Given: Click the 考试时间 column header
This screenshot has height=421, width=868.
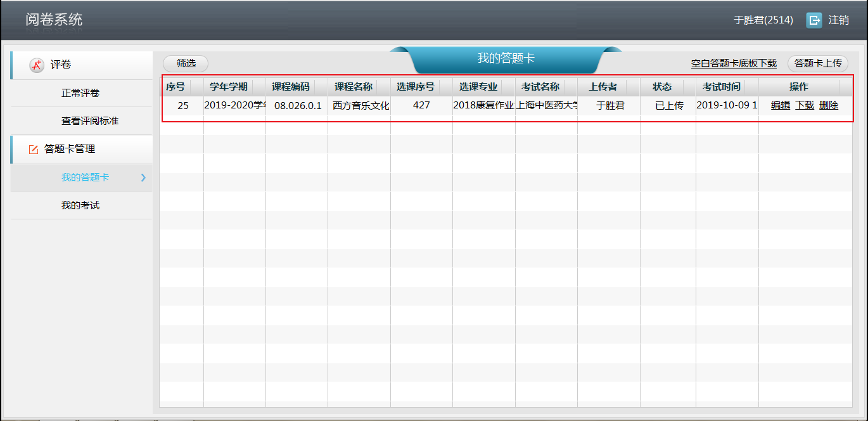Looking at the screenshot, I should [x=721, y=87].
